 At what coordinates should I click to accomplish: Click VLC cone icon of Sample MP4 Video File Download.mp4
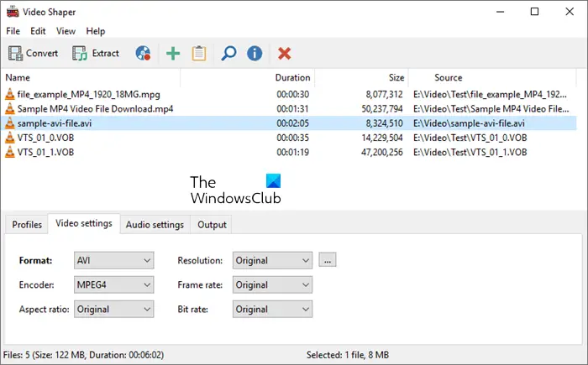pos(10,109)
